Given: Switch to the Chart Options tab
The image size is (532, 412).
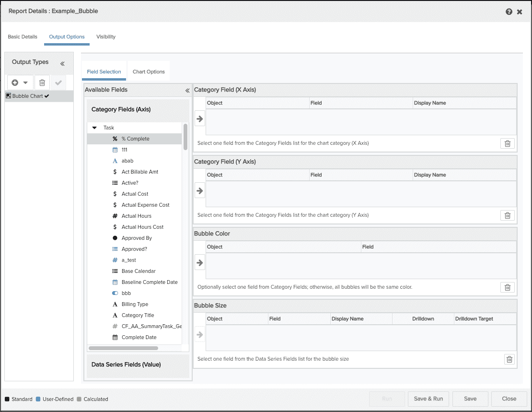Looking at the screenshot, I should [149, 72].
